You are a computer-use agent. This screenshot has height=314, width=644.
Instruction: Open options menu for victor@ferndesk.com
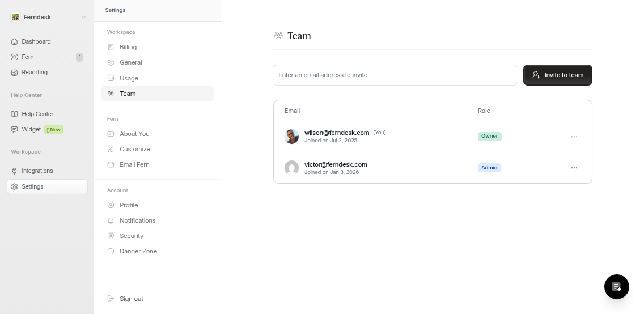(574, 168)
